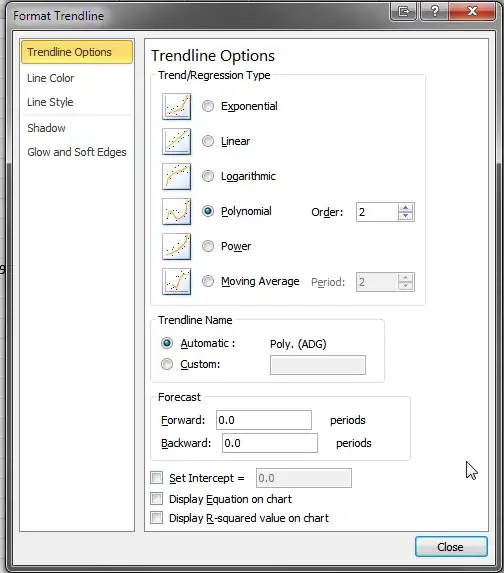Image resolution: width=504 pixels, height=573 pixels.
Task: Enable the Set Intercept checkbox
Action: [157, 478]
